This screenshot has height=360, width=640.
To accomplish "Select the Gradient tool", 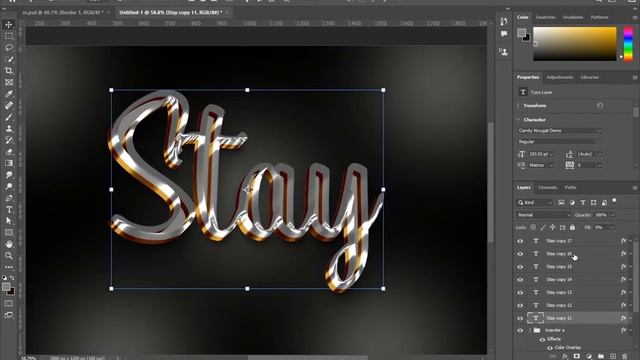I will 9,163.
